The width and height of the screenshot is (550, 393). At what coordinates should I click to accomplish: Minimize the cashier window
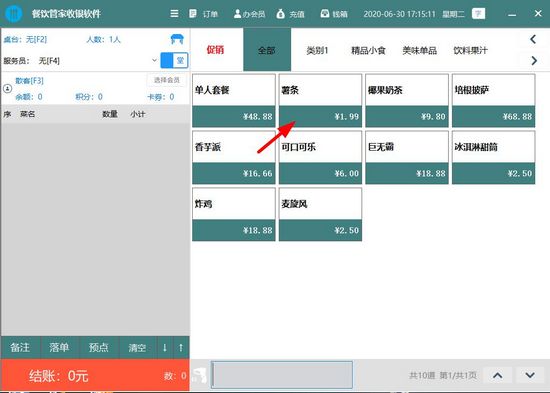[x=512, y=14]
